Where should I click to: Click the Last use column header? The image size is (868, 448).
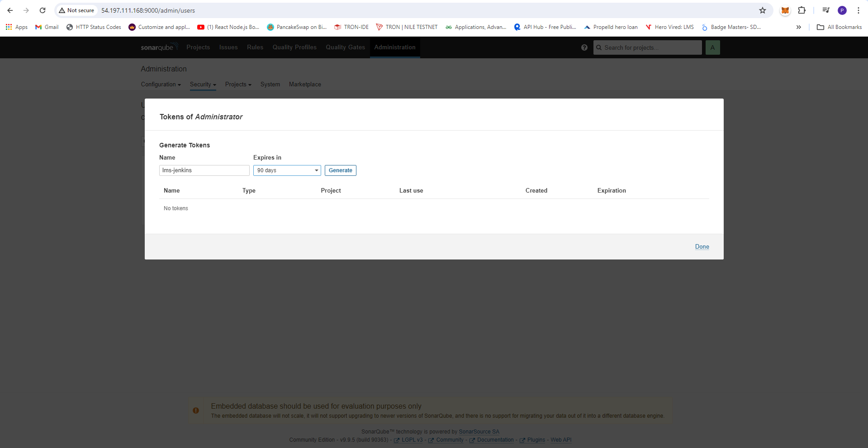coord(411,191)
